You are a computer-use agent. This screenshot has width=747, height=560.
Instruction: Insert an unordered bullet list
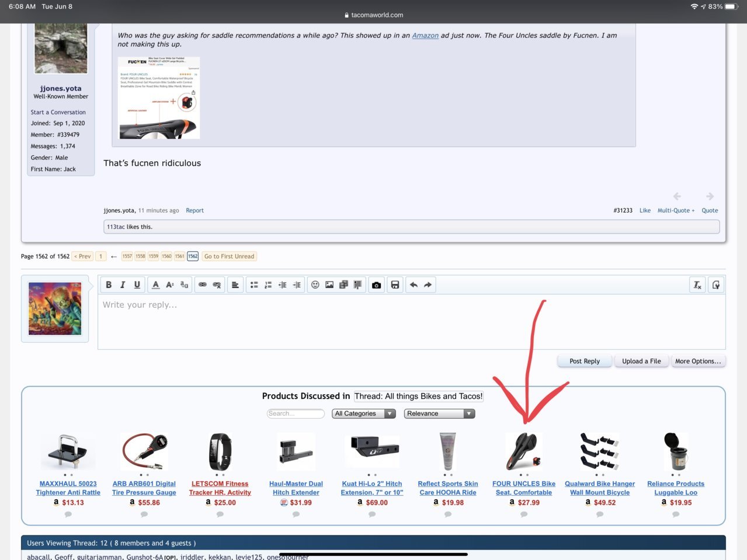coord(254,285)
